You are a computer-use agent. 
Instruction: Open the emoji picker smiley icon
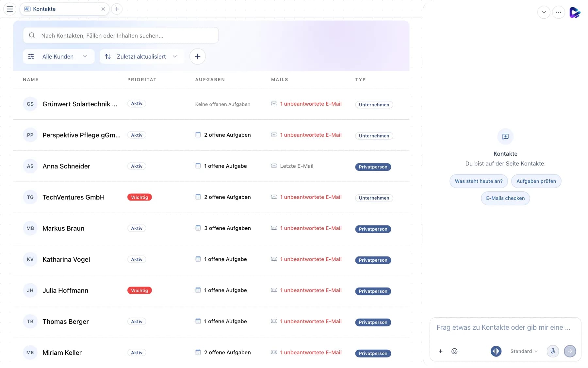454,351
